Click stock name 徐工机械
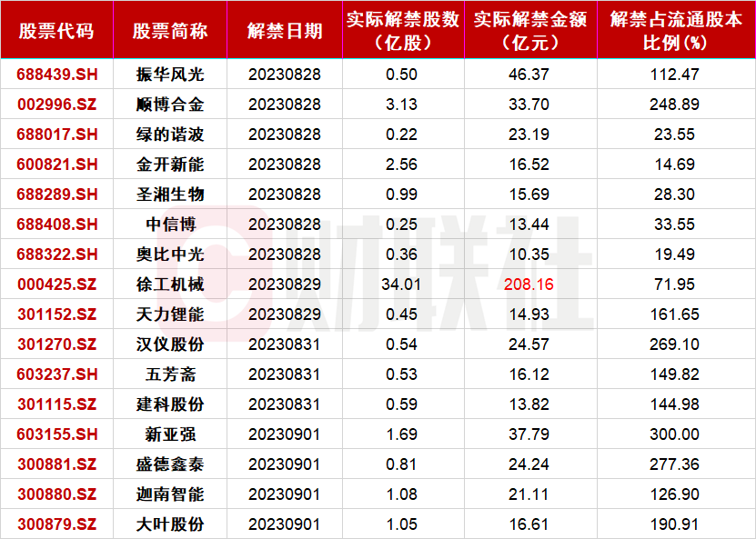The width and height of the screenshot is (756, 539). (170, 284)
